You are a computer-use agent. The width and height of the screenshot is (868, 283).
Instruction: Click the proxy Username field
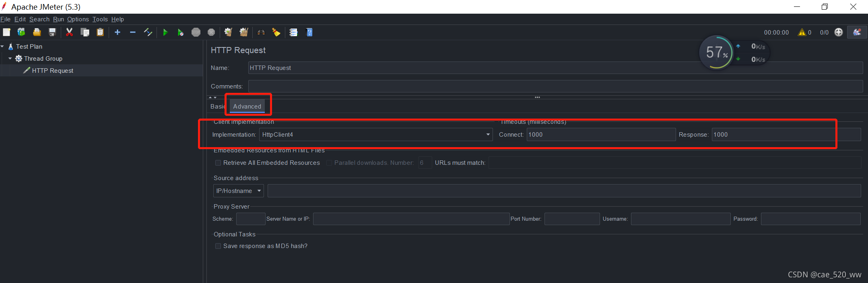click(x=680, y=219)
